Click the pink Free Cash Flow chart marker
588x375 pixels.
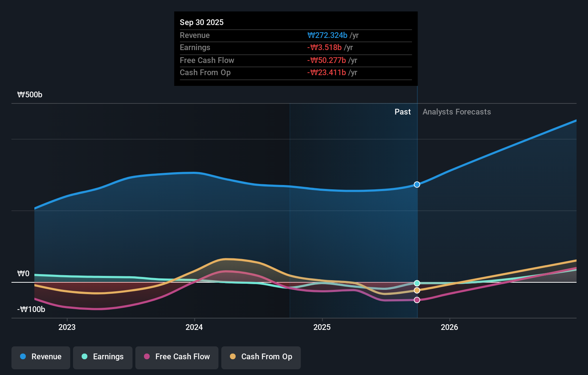click(x=416, y=300)
